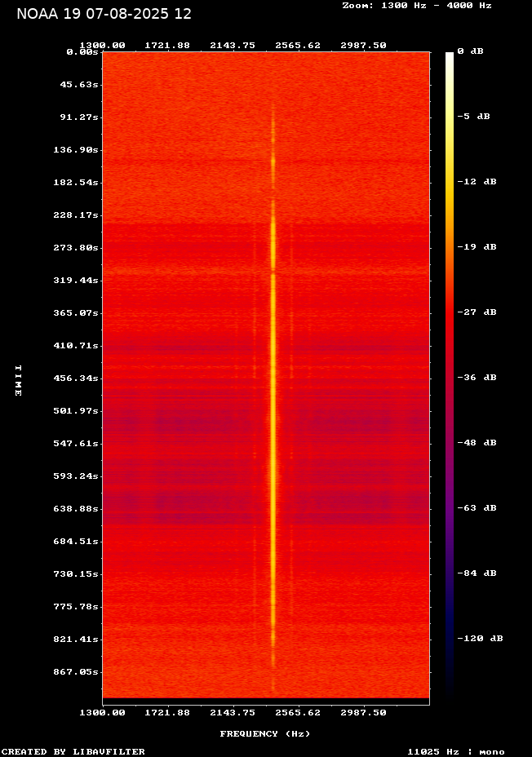Viewport: 532px width, 757px height.
Task: Click the FREQUENCY (Hz) axis label
Action: tap(265, 734)
